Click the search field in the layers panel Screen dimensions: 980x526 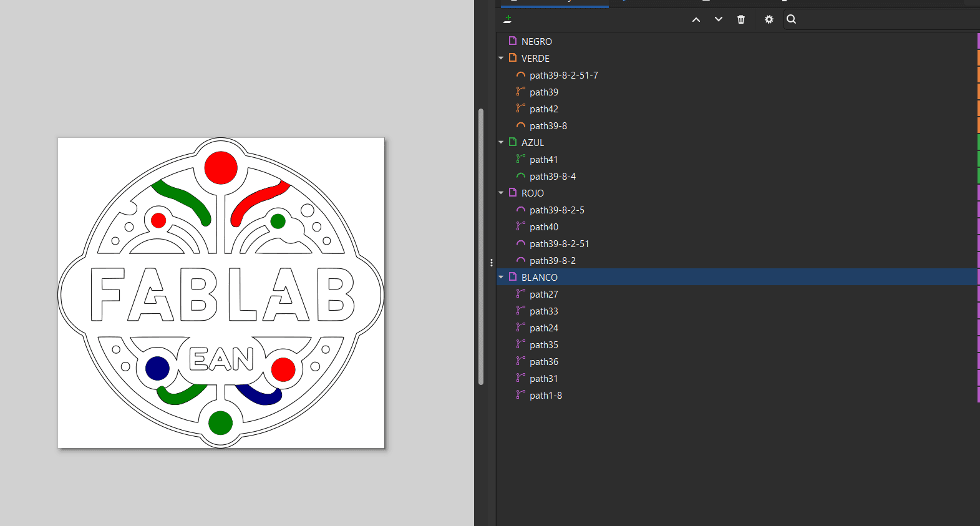pyautogui.click(x=882, y=19)
